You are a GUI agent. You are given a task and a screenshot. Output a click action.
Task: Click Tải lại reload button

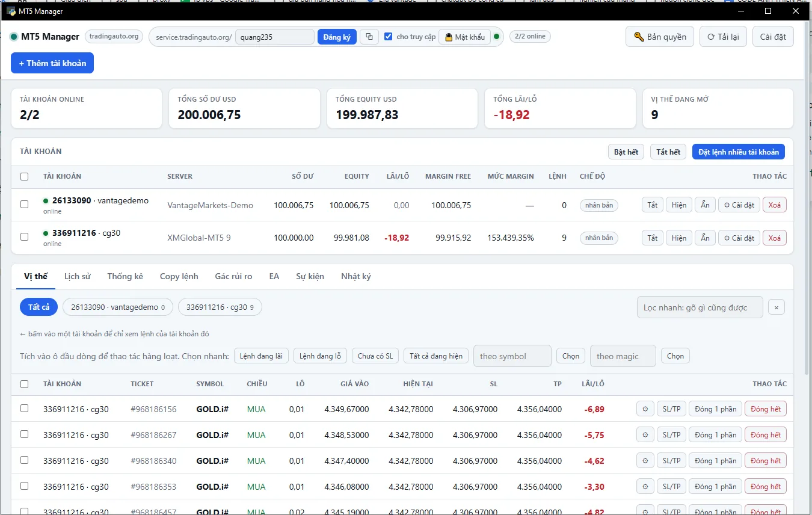(723, 37)
